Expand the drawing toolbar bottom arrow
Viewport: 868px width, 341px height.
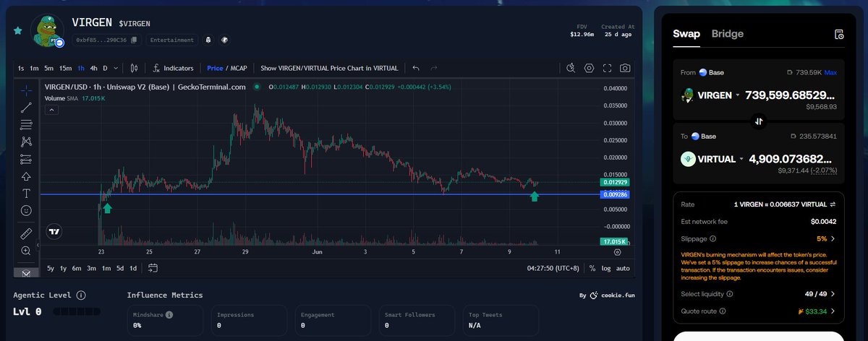point(26,273)
